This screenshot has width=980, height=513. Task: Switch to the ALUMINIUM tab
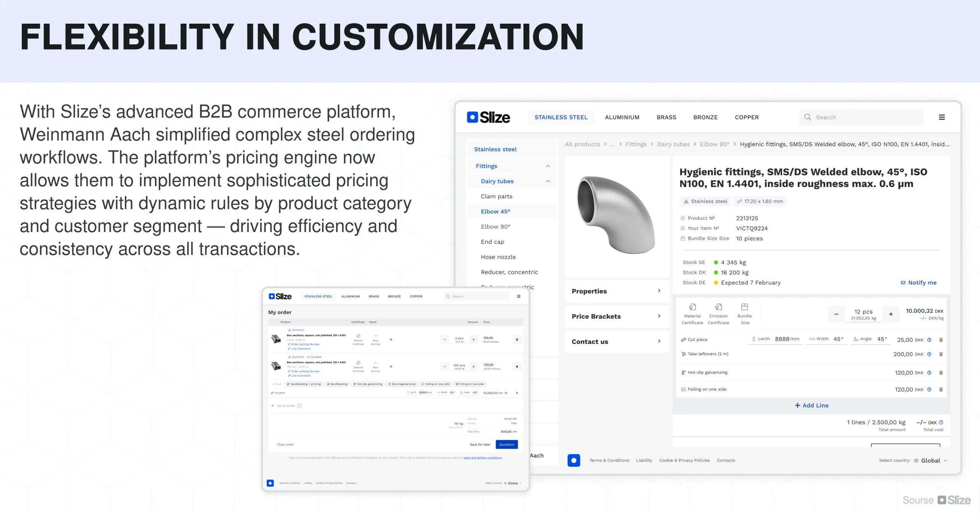coord(622,118)
